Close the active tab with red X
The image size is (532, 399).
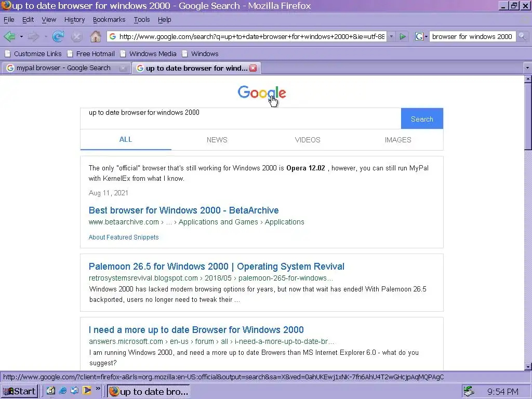point(253,68)
